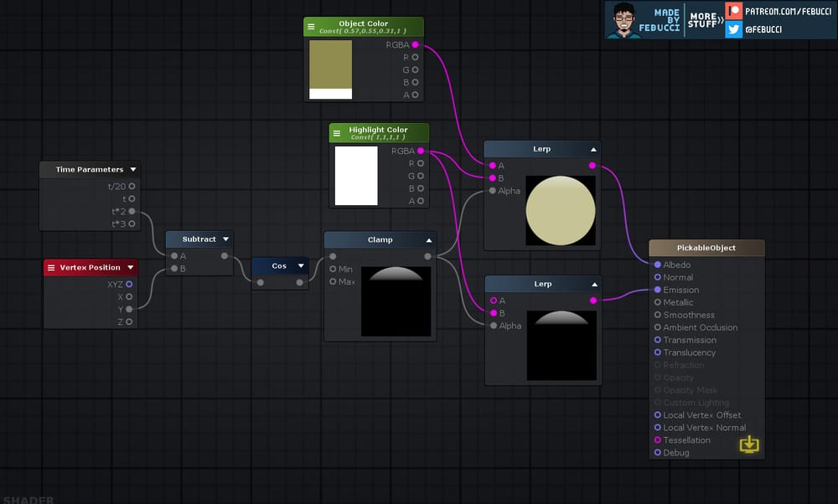Open the Time Parameters dropdown
This screenshot has height=504, width=838.
coord(133,169)
